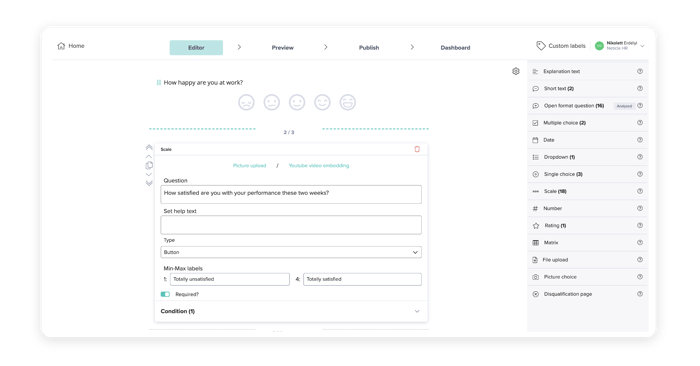This screenshot has height=366, width=700.
Task: Add a Matrix question
Action: point(588,242)
